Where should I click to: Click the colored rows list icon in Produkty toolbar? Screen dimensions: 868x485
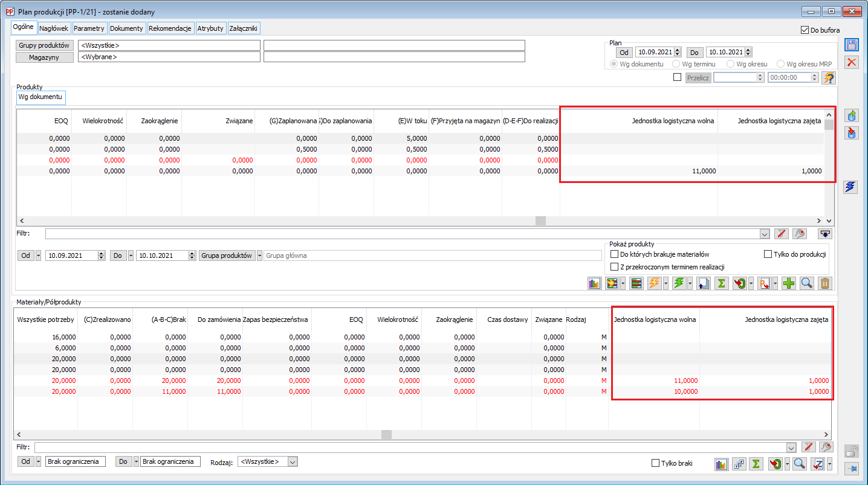coord(636,283)
